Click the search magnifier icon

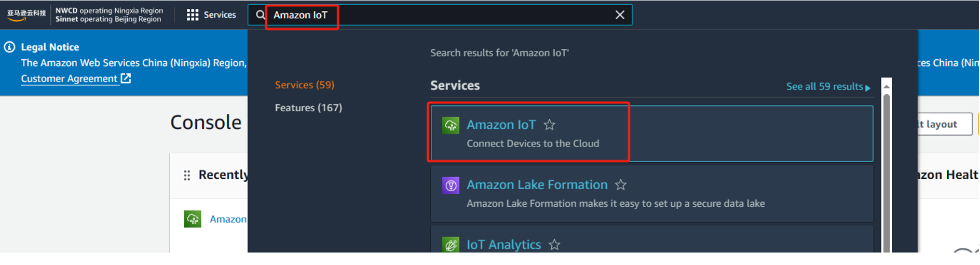point(261,15)
